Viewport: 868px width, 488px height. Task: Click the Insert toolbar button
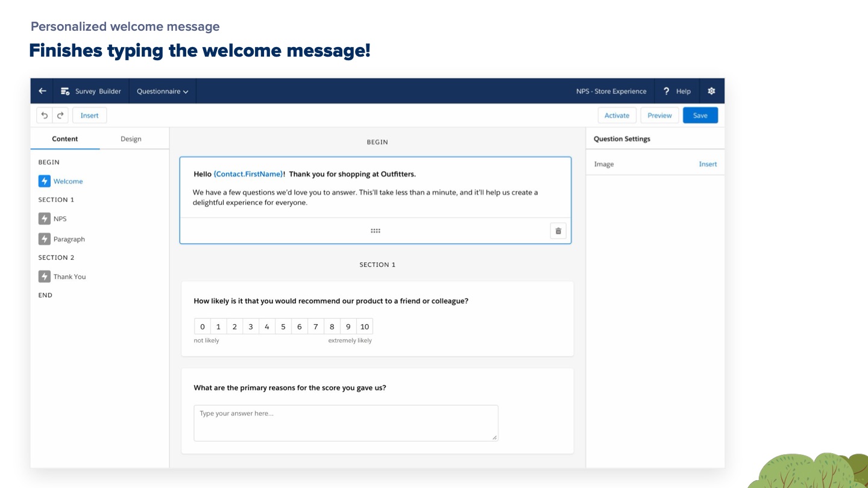[90, 115]
